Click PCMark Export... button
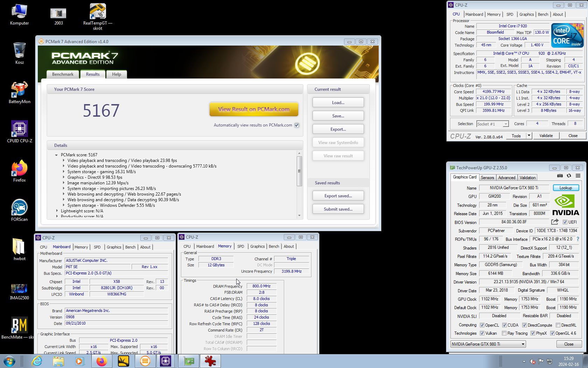The image size is (588, 368). [x=338, y=129]
